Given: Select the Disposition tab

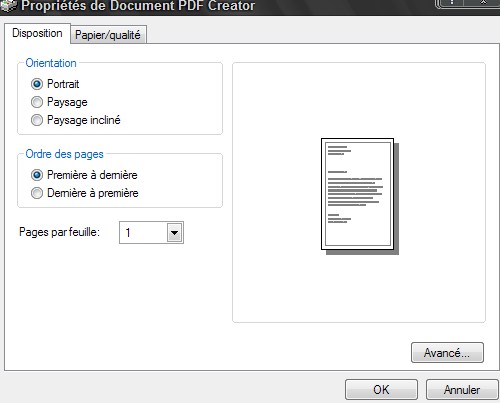Looking at the screenshot, I should tap(37, 33).
